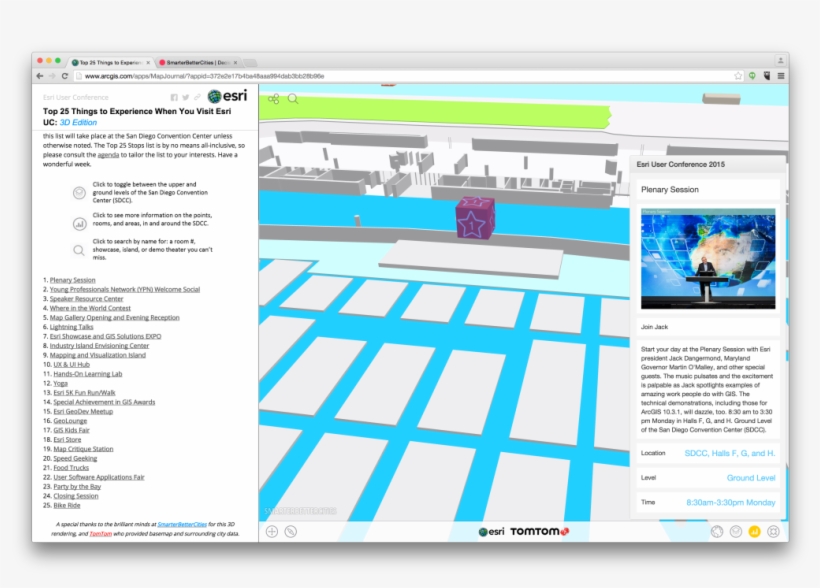Open a new browser tab
This screenshot has width=820, height=588.
pyautogui.click(x=250, y=63)
